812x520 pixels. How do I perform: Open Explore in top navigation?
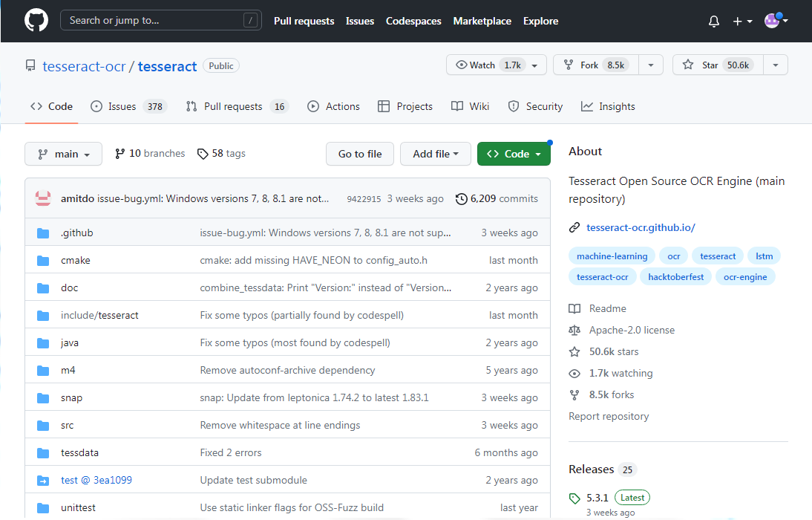point(540,22)
